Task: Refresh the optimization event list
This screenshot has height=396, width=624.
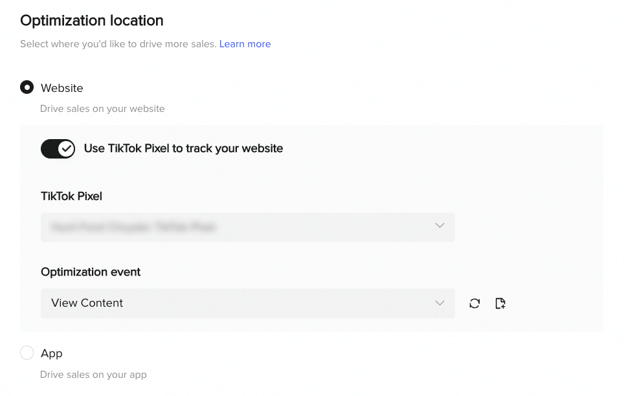Action: pyautogui.click(x=474, y=303)
